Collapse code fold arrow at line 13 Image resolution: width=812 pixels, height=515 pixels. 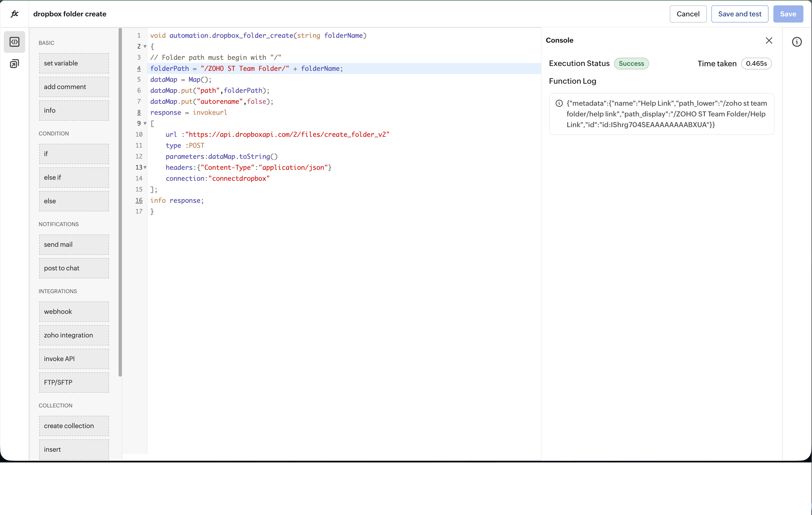(x=145, y=167)
